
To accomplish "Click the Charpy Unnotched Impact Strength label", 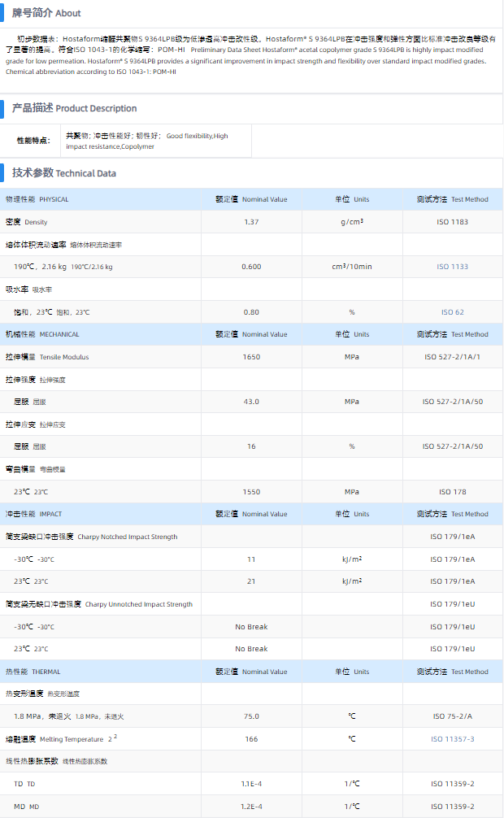I will click(99, 604).
